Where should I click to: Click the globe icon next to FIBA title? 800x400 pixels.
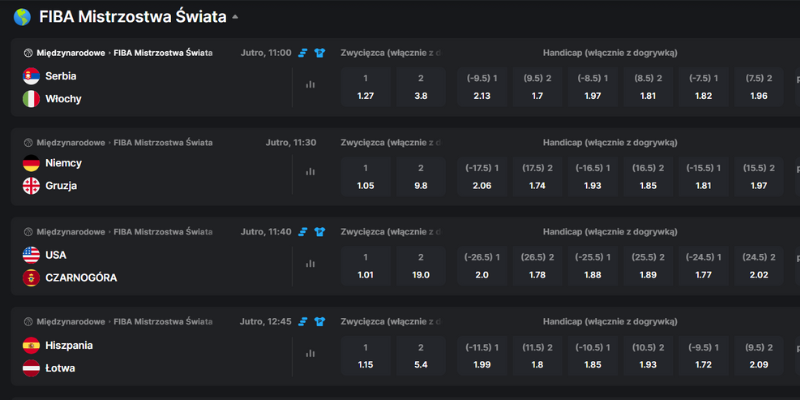point(22,16)
